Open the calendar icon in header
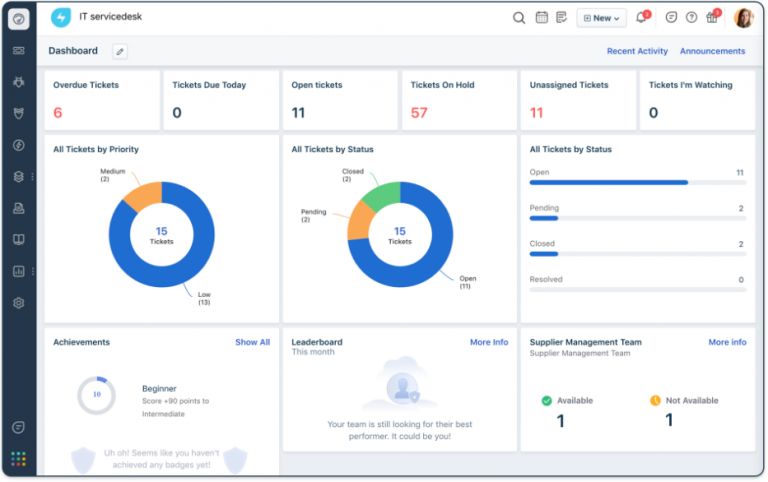The height and width of the screenshot is (482, 768). (x=542, y=18)
